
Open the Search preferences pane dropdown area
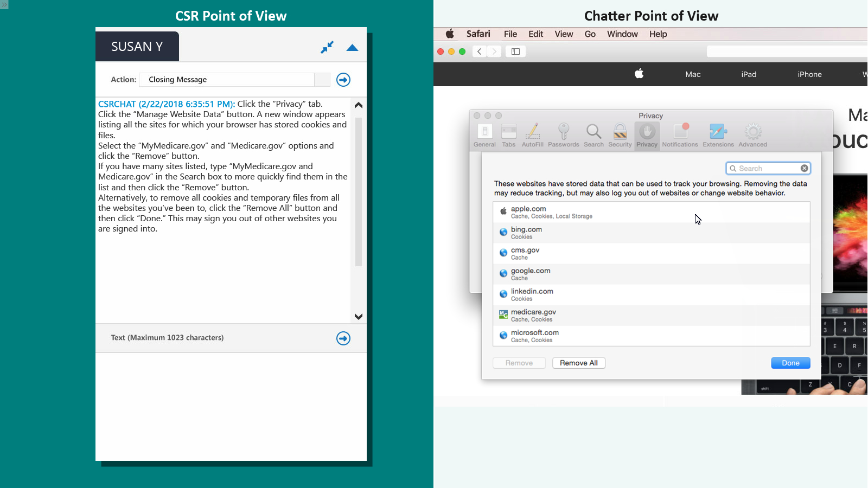coord(593,134)
